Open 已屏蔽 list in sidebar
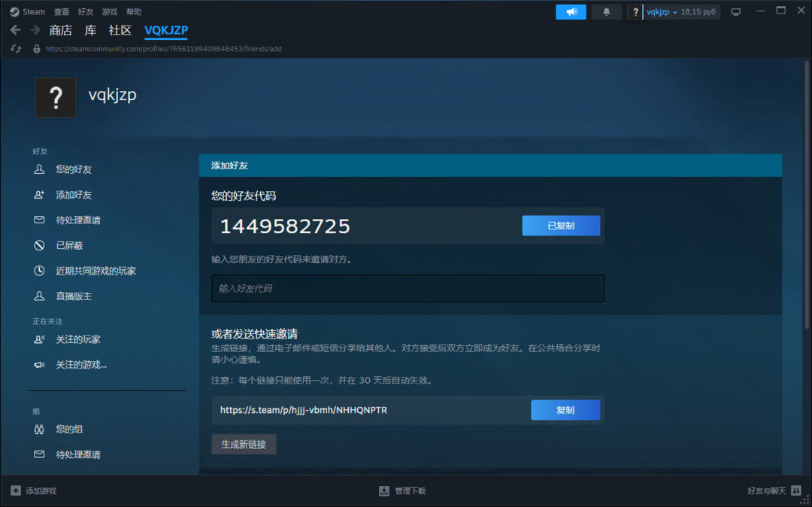Image resolution: width=812 pixels, height=507 pixels. tap(69, 245)
